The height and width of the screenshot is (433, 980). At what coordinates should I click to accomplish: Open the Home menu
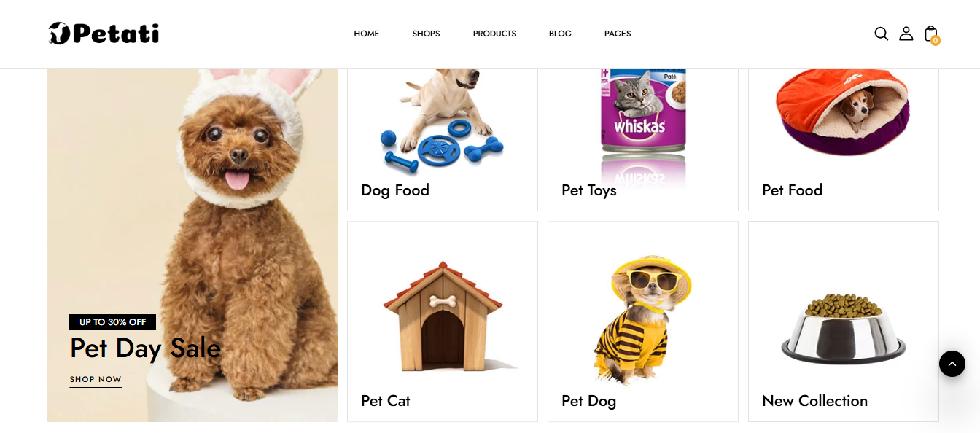click(366, 34)
